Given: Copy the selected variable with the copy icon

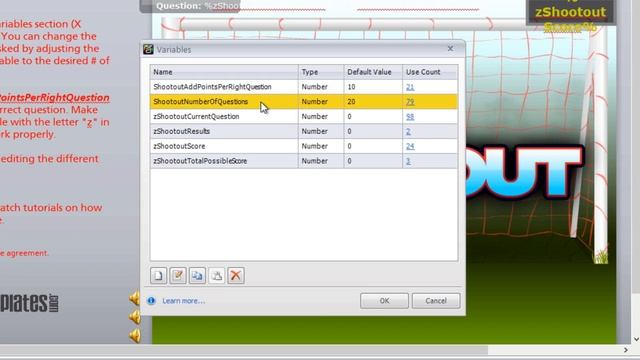Looking at the screenshot, I should click(197, 276).
